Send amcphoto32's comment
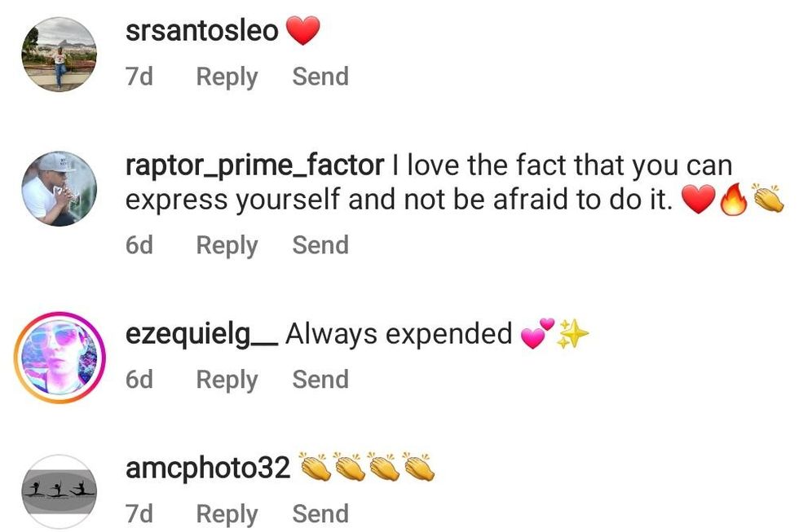This screenshot has width=799, height=532. point(320,514)
